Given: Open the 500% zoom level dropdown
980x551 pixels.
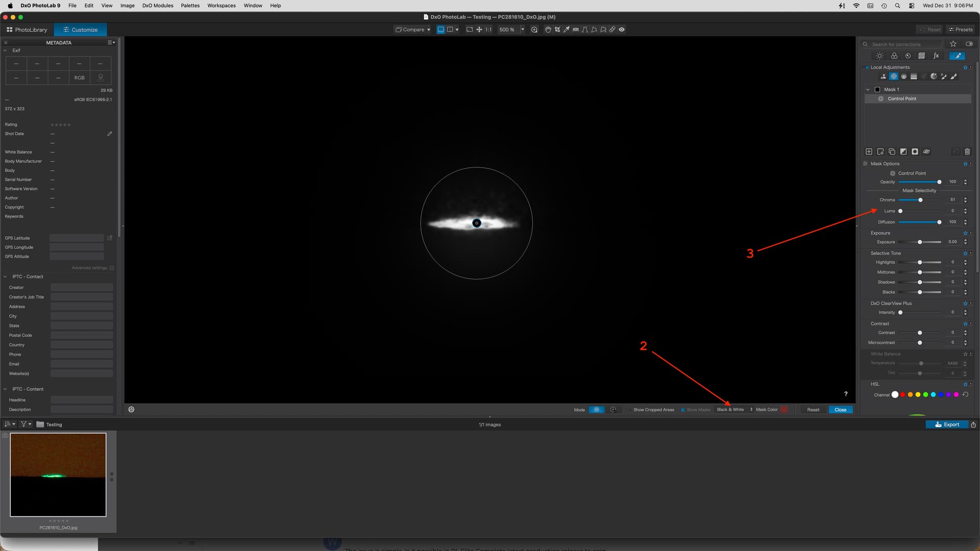Looking at the screenshot, I should [522, 30].
